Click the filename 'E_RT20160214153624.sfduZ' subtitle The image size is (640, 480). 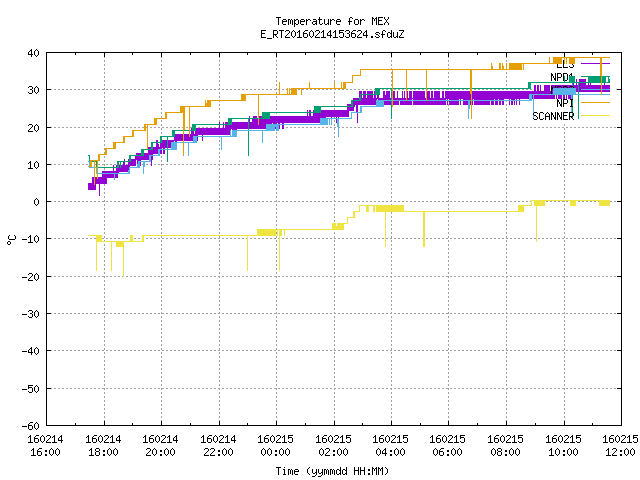coord(332,34)
